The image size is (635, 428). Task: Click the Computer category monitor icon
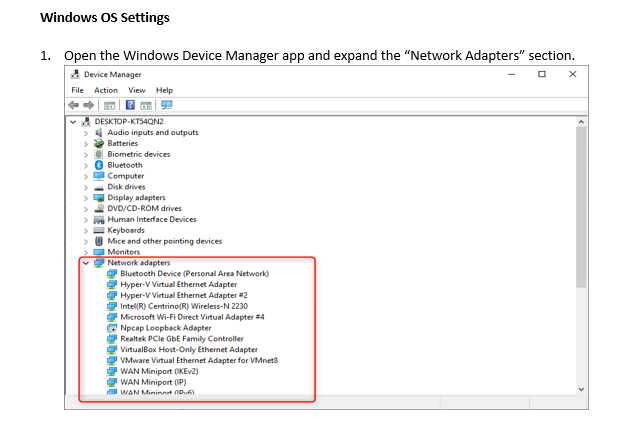tap(99, 176)
